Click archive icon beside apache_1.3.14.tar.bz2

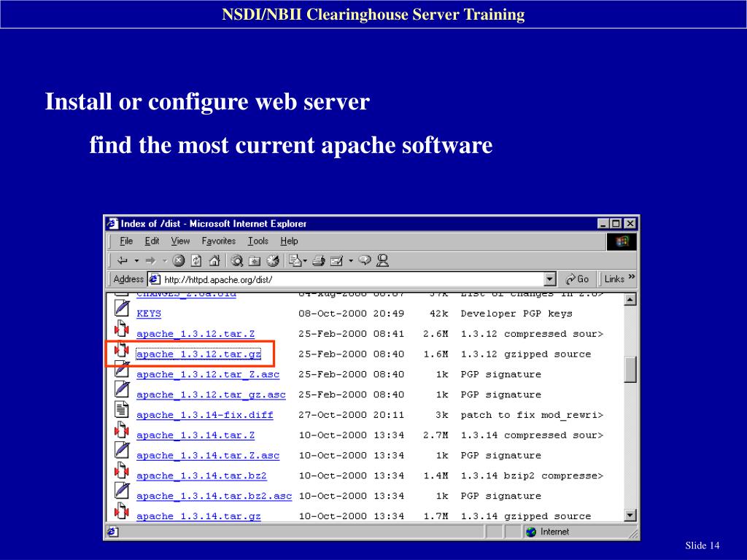coord(122,470)
